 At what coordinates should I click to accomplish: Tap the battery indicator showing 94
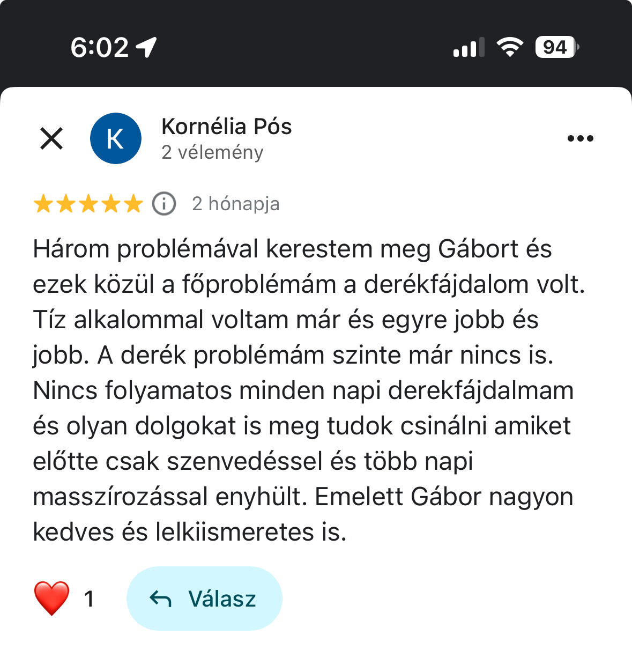point(557,47)
